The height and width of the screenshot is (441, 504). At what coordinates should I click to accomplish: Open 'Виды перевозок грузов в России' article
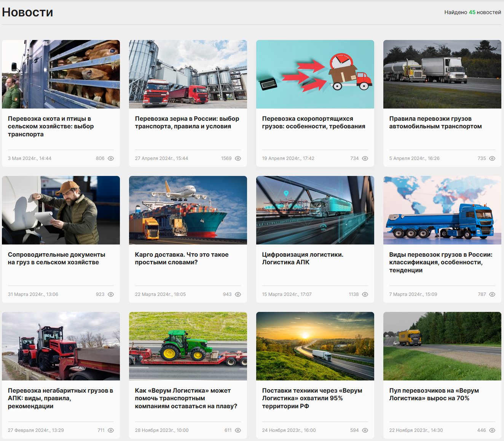coord(441,262)
